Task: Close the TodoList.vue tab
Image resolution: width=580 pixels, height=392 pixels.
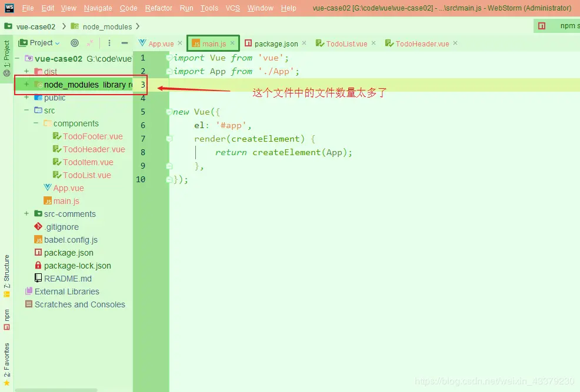Action: click(374, 43)
